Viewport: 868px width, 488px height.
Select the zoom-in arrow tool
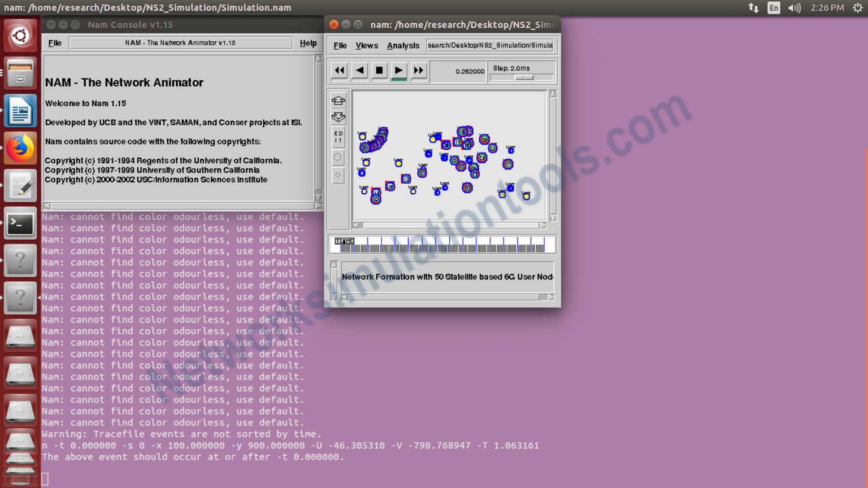pyautogui.click(x=338, y=101)
